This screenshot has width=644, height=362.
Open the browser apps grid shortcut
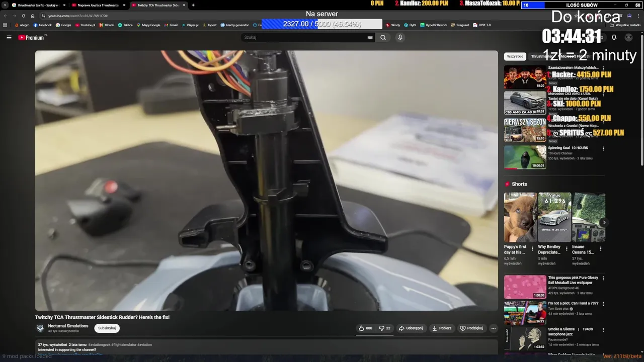pyautogui.click(x=6, y=25)
